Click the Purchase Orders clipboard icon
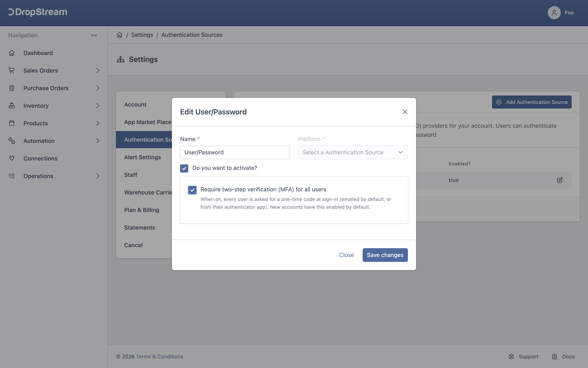The height and width of the screenshot is (368, 588). point(12,88)
